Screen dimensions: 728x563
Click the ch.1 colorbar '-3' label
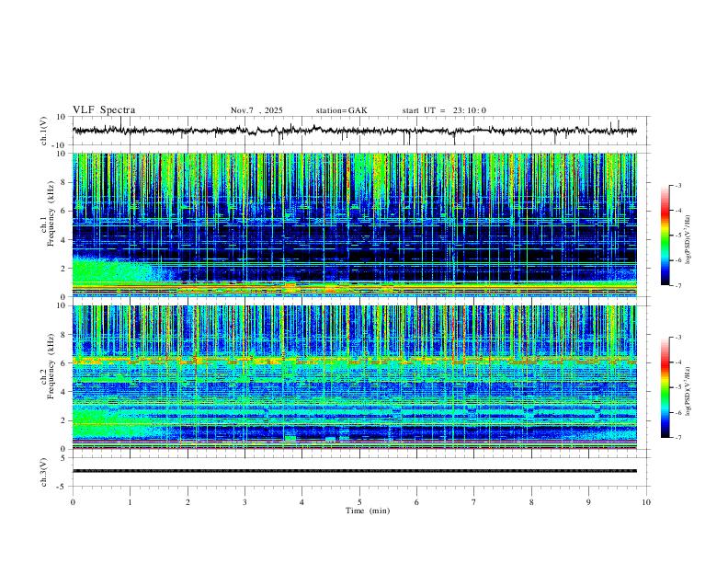[x=677, y=185]
